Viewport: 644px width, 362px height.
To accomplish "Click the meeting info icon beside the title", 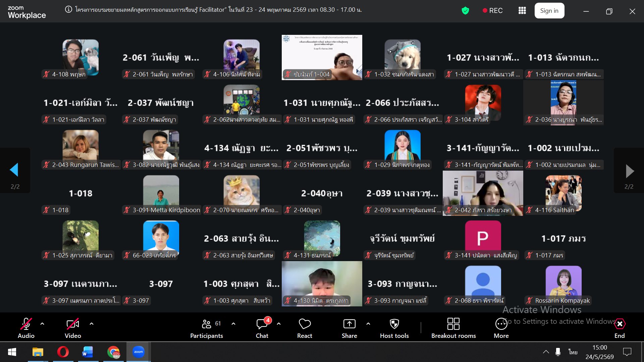I will point(68,9).
